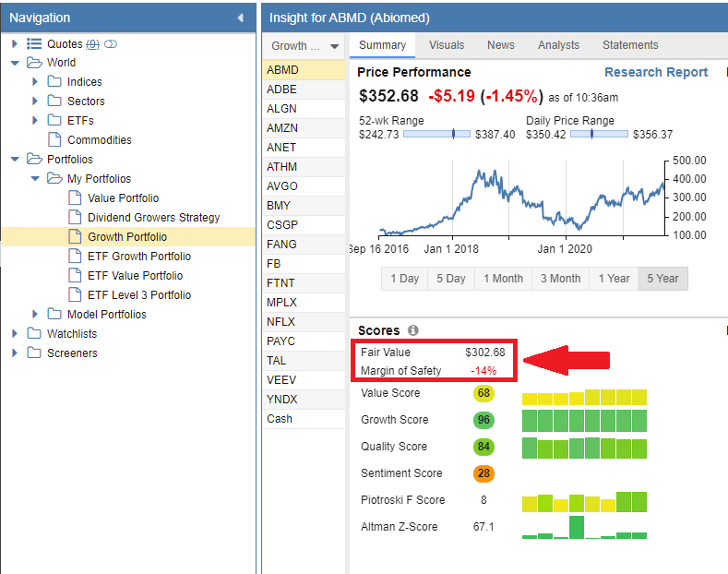Click the Dividend Growers Strategy page icon

(x=75, y=217)
